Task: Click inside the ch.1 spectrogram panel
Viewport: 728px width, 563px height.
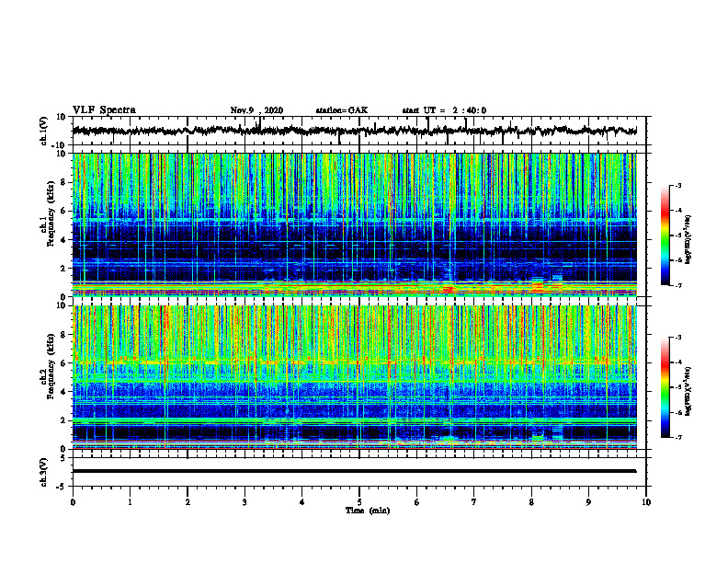Action: pos(355,224)
